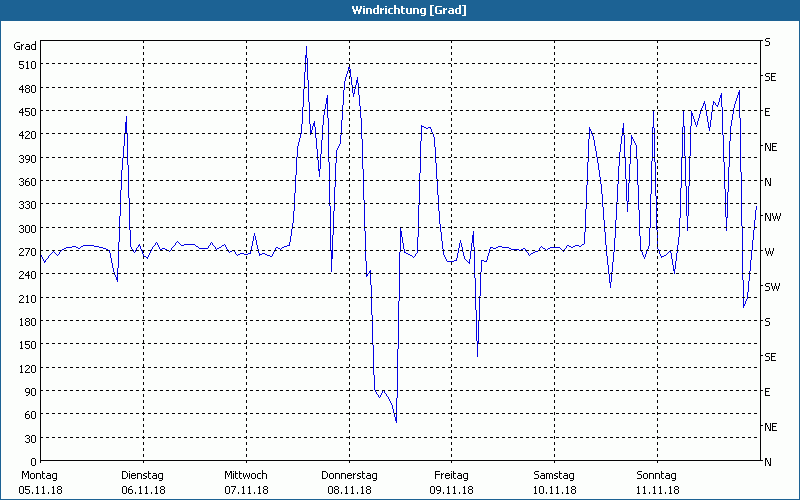Select the date 08.11.18 on the x-axis
The height and width of the screenshot is (500, 800).
click(x=349, y=490)
